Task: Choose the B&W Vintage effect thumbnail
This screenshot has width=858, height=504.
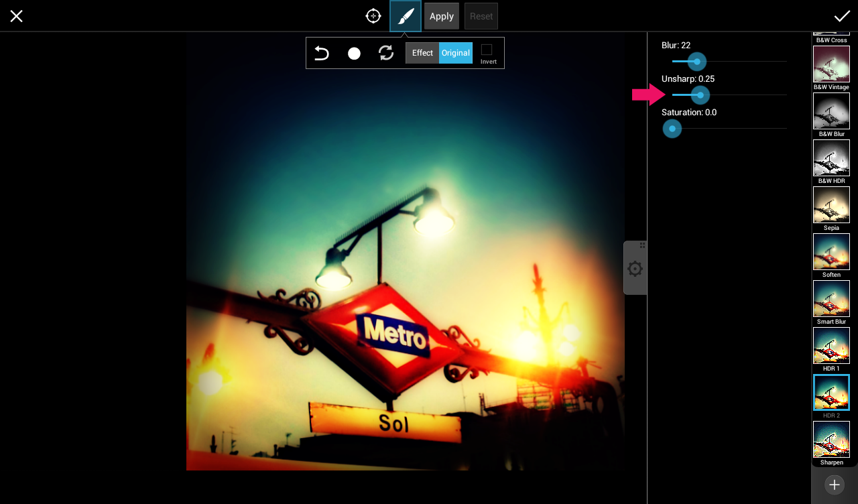Action: [831, 64]
